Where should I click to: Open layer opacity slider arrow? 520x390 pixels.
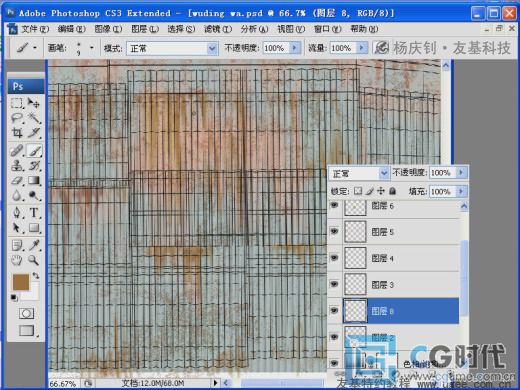click(x=461, y=173)
